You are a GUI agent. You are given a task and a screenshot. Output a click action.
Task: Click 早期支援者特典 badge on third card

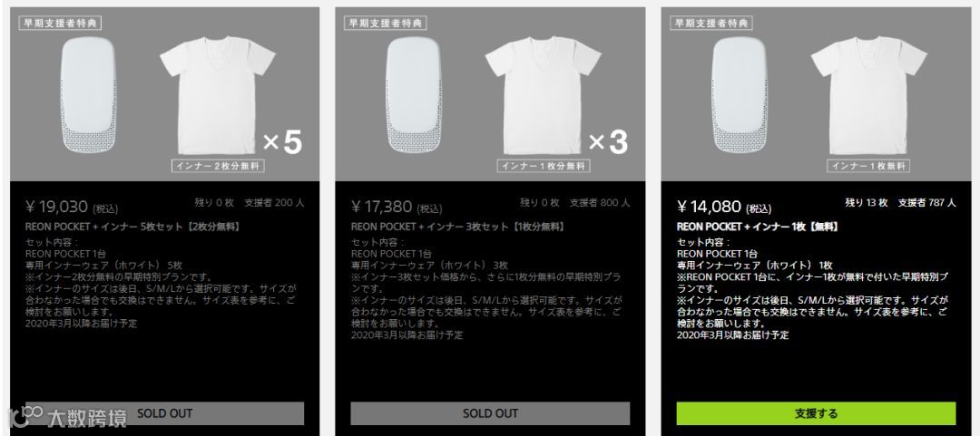(x=711, y=23)
